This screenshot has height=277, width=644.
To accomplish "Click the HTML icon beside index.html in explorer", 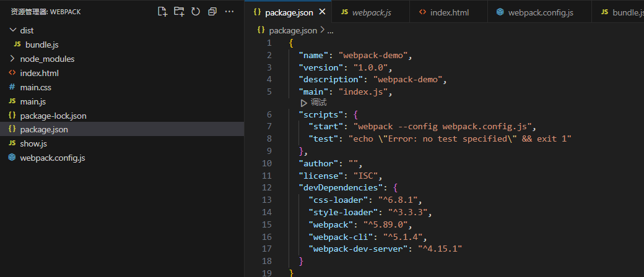I will 12,73.
